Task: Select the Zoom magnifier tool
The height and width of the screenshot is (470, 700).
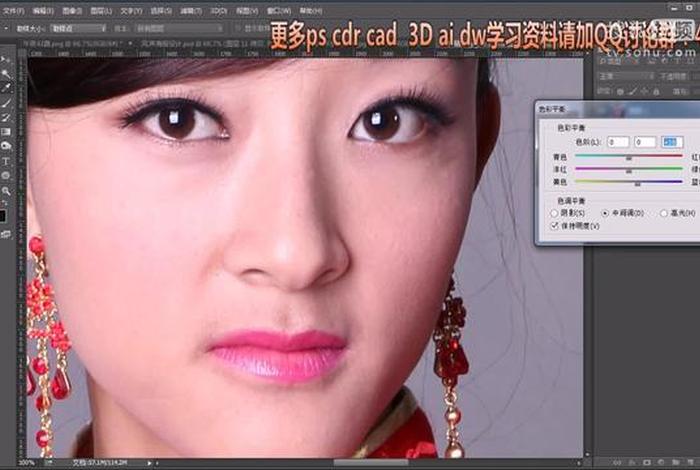Action: point(5,191)
